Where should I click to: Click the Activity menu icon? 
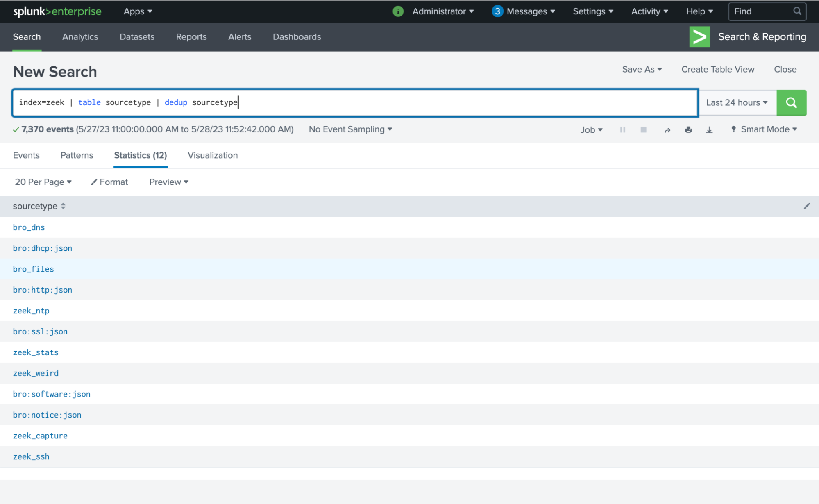[649, 11]
